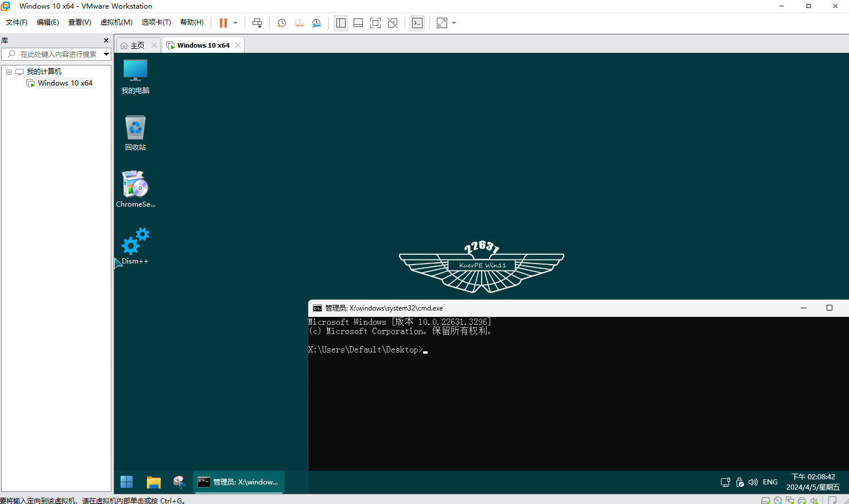Open the snapshot manager

(x=316, y=23)
